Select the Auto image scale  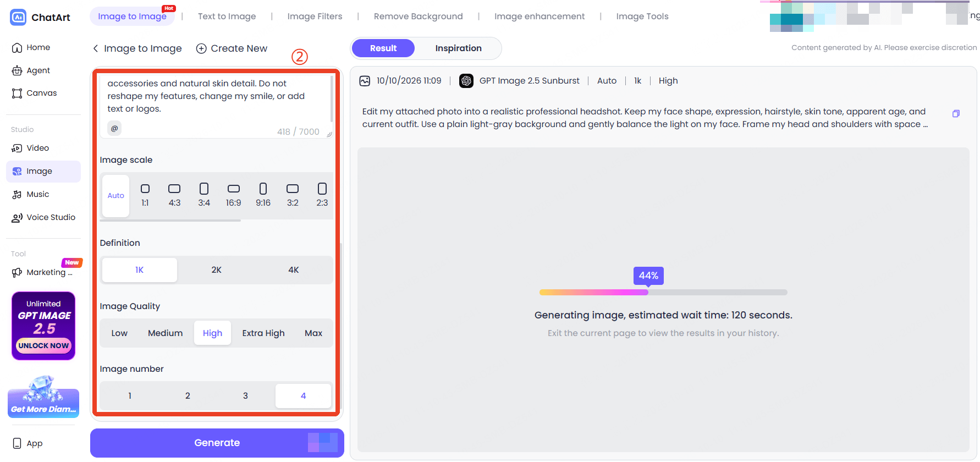tap(115, 196)
